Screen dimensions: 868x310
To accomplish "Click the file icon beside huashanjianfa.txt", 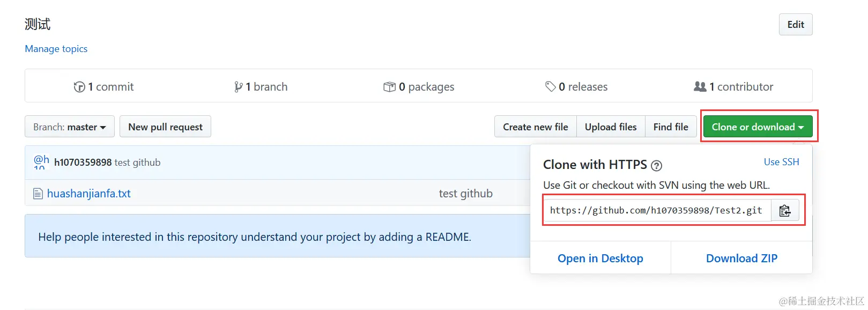I will point(38,194).
